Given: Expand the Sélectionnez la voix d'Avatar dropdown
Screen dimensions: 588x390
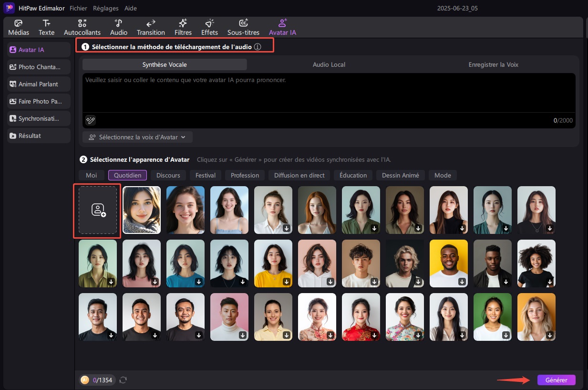Looking at the screenshot, I should (137, 137).
